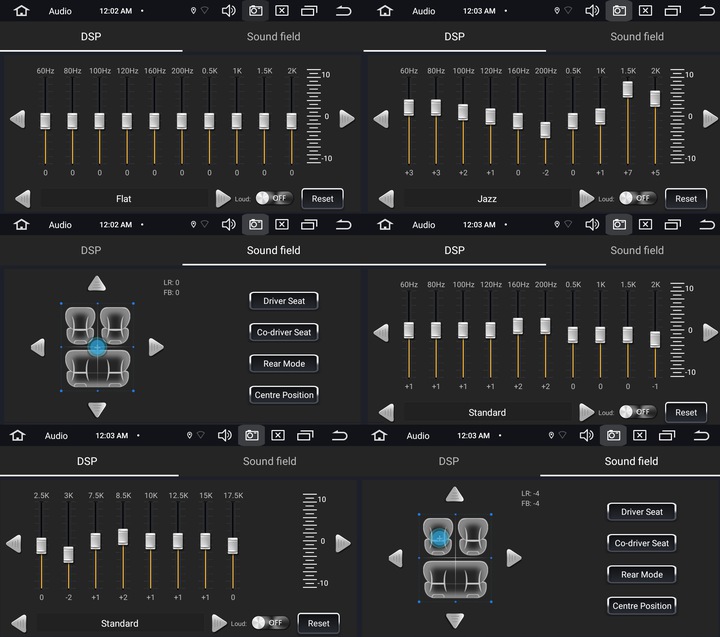The width and height of the screenshot is (720, 637).
Task: Go to the next preset after Flat
Action: (222, 198)
